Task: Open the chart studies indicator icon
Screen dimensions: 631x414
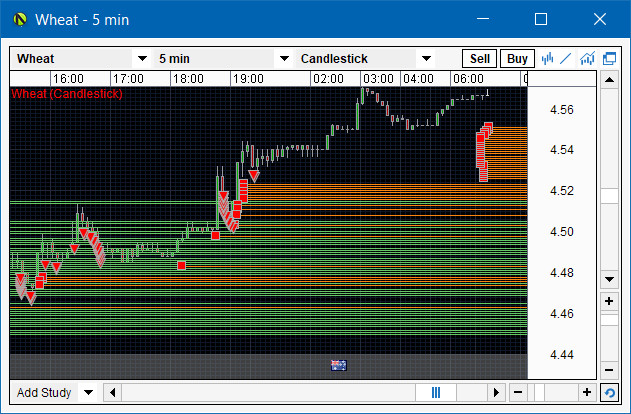Action: tap(588, 59)
